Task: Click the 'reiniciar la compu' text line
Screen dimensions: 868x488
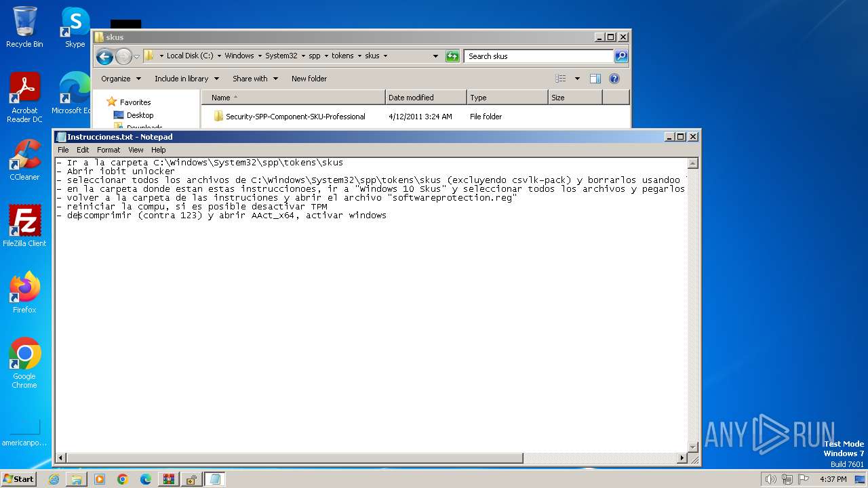Action: [x=192, y=207]
